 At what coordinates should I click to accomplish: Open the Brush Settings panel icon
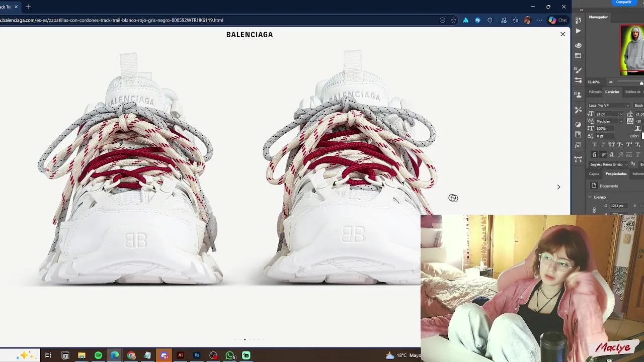pos(578,80)
